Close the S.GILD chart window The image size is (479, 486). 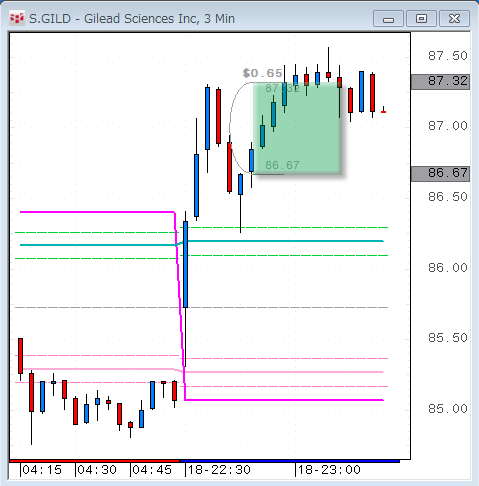point(454,19)
